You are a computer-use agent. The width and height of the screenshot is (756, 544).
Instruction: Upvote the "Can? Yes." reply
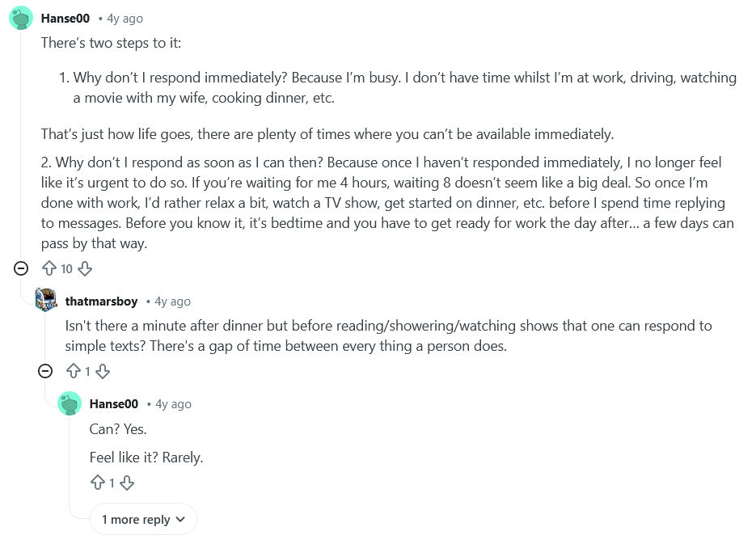(97, 483)
